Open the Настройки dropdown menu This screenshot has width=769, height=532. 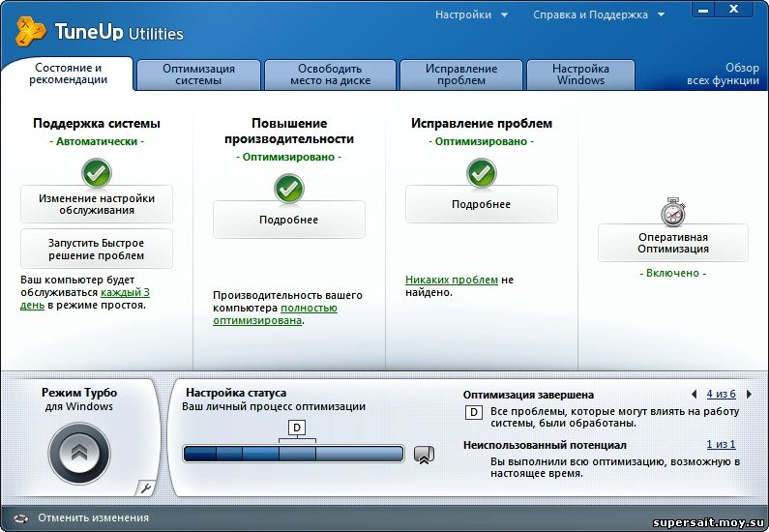coord(471,15)
